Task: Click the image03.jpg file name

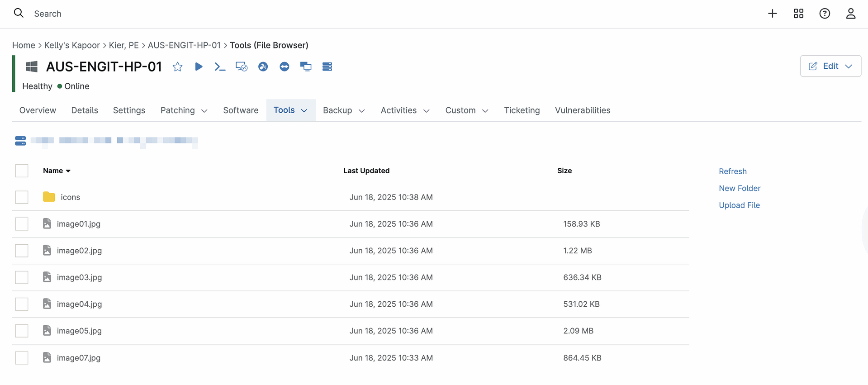Action: [x=79, y=277]
